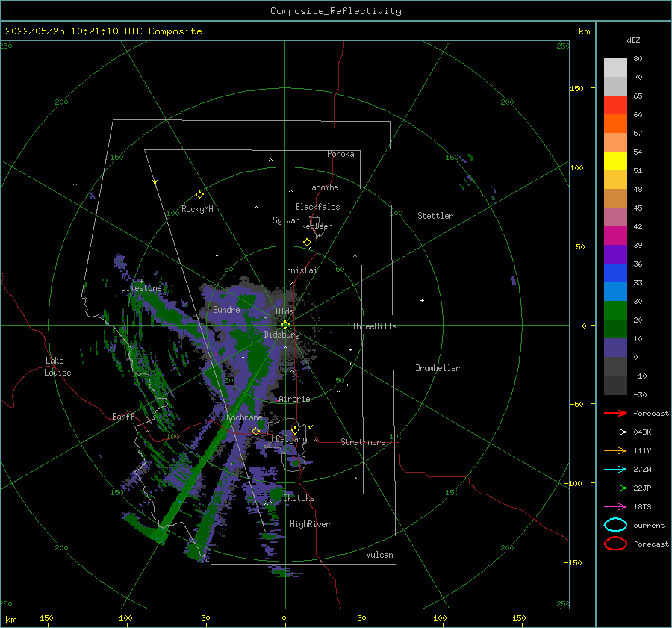672x628 pixels.
Task: Click the Airdrie town label
Action: pos(294,399)
